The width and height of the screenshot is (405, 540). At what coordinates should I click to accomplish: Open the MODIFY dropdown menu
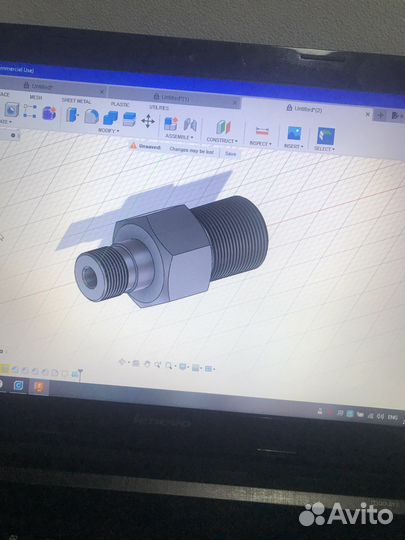click(108, 131)
